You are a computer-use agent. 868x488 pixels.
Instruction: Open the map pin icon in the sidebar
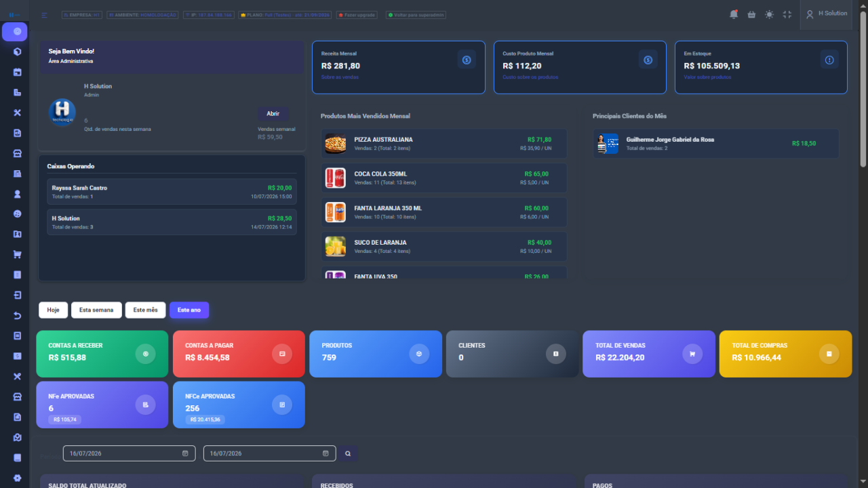click(17, 437)
